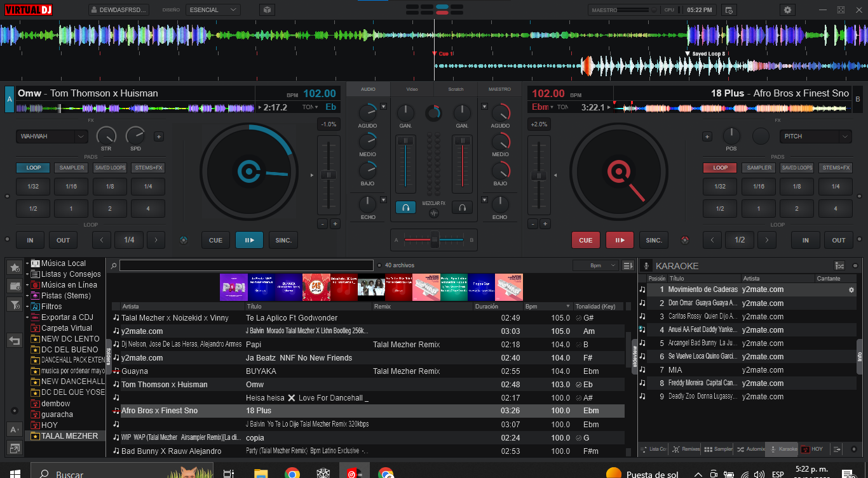This screenshot has height=478, width=868.
Task: Click the favorites star sidebar icon
Action: (x=14, y=268)
